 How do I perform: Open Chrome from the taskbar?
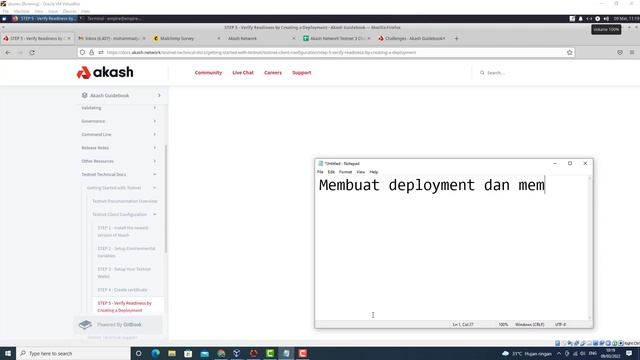(221, 353)
